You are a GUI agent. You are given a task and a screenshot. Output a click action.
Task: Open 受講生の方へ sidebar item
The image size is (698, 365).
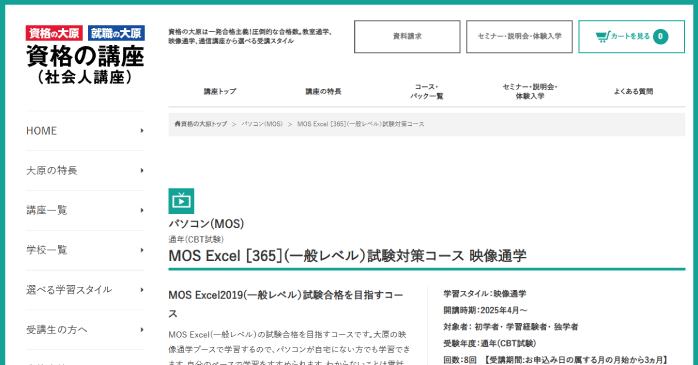85,330
